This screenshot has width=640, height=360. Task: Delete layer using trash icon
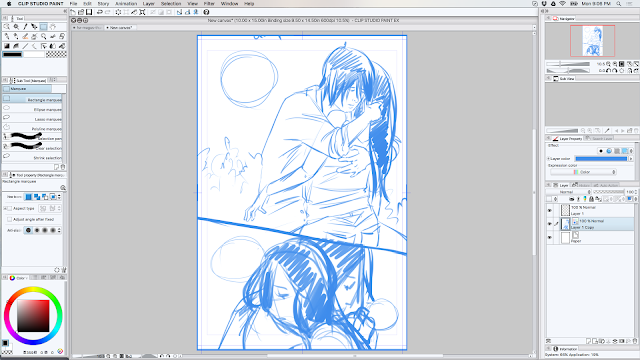[635, 340]
